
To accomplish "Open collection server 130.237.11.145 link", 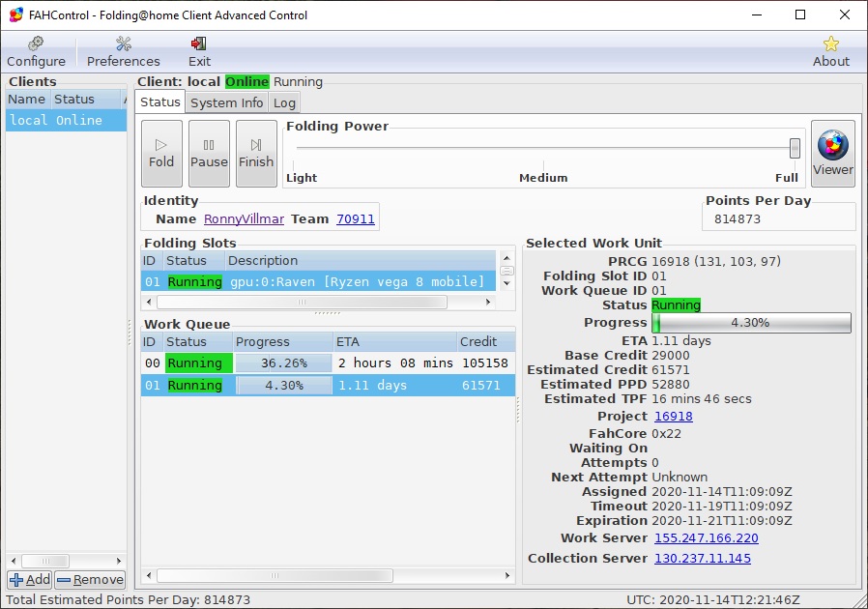I will click(703, 559).
